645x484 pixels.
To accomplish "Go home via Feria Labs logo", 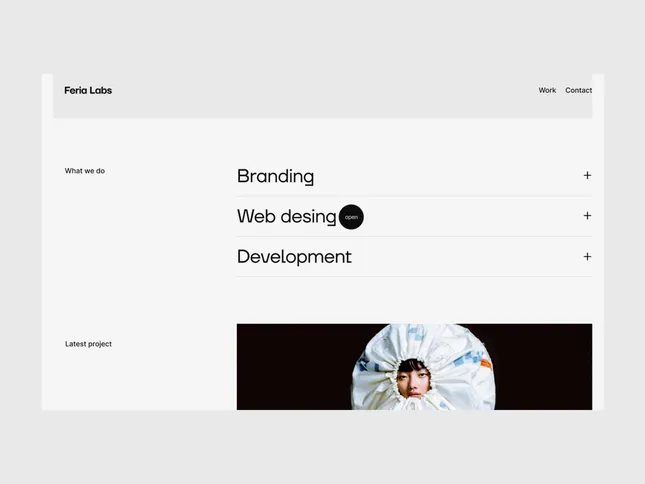I will click(x=88, y=90).
